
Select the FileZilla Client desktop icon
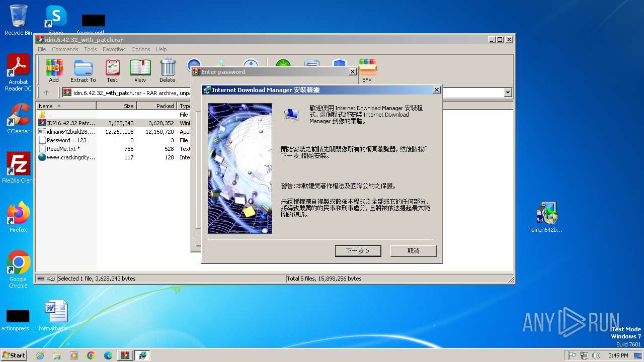[x=18, y=167]
